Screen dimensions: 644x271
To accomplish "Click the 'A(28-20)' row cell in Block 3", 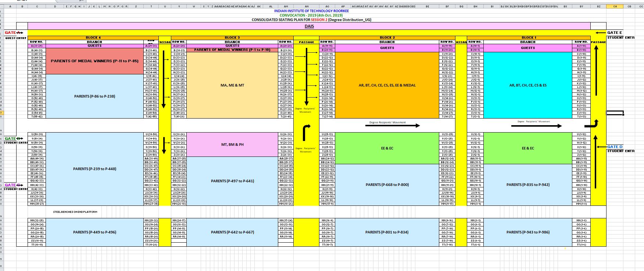I will [x=179, y=46].
